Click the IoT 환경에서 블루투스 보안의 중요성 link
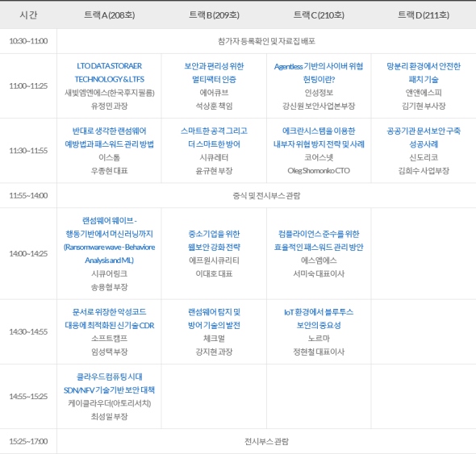476x454 pixels. pyautogui.click(x=319, y=319)
